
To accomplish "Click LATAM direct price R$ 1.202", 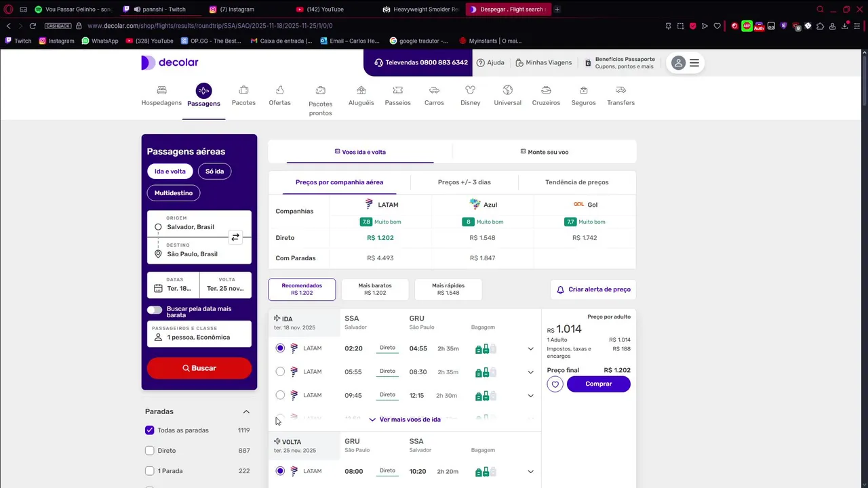I will (x=380, y=238).
